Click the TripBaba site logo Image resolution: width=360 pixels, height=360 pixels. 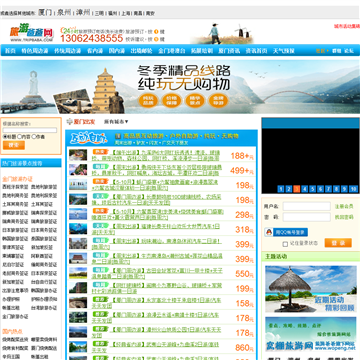coord(31,33)
